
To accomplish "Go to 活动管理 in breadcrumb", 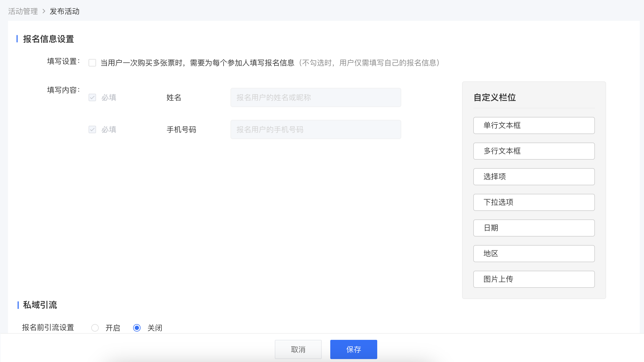I will (x=23, y=11).
